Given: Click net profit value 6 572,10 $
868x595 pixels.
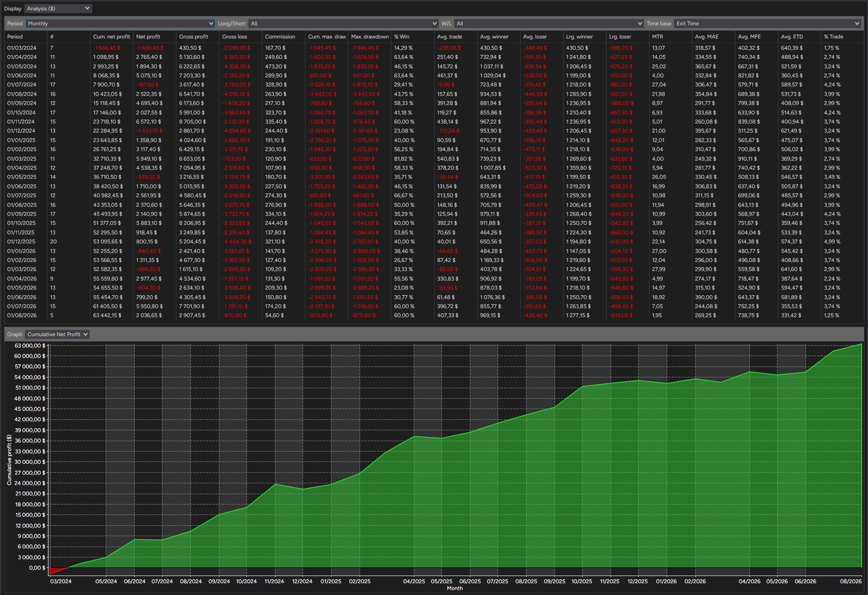Looking at the screenshot, I should coord(149,122).
